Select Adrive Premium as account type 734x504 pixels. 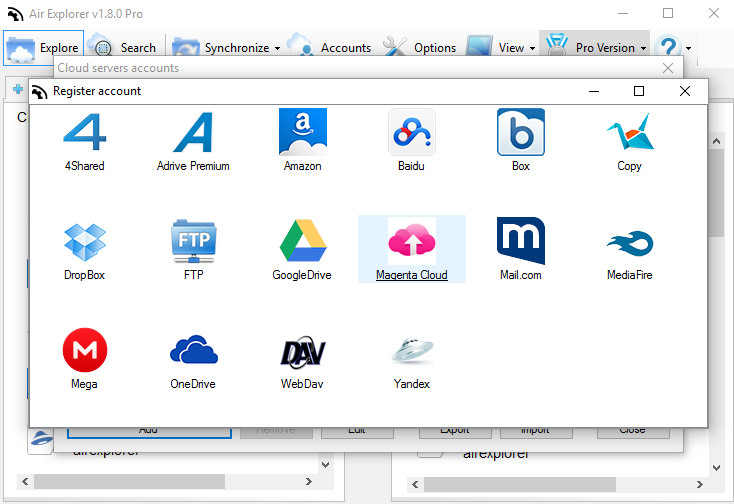click(x=193, y=132)
